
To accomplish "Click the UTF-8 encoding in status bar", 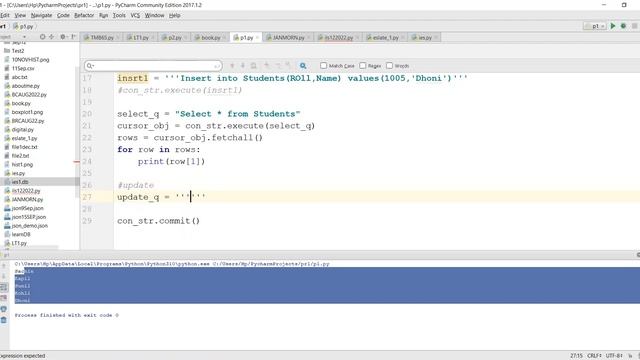I will (614, 356).
